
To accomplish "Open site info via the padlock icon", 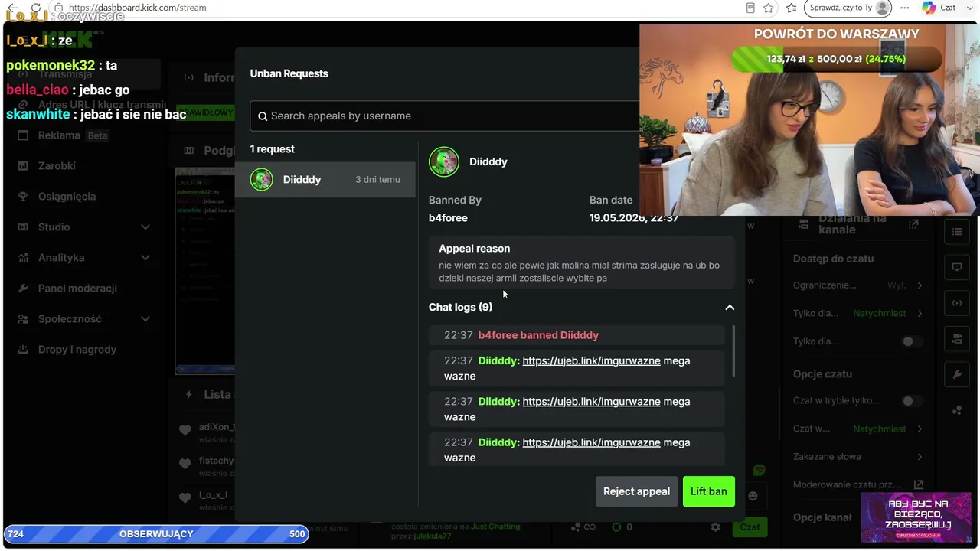I will 58,8.
